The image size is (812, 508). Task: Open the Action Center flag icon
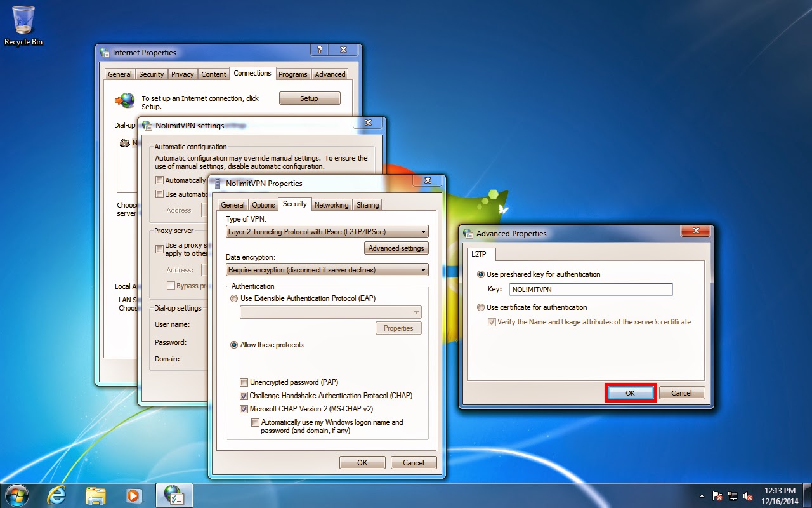pyautogui.click(x=718, y=496)
